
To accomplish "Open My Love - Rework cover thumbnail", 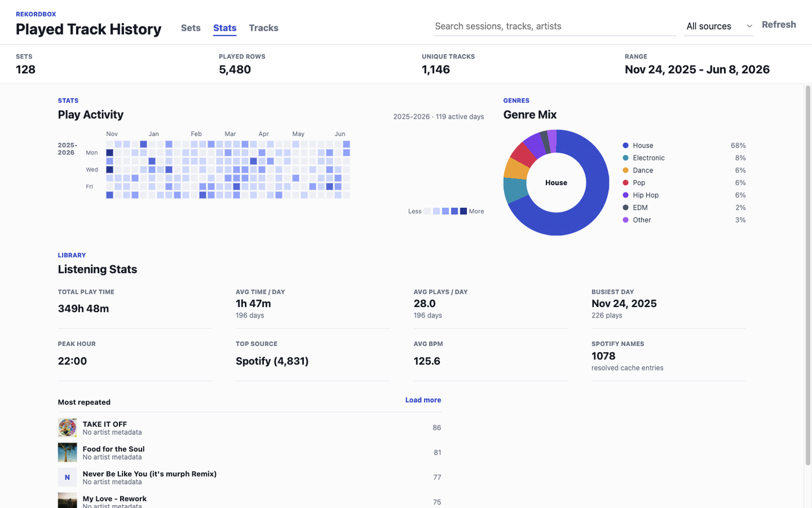I will click(67, 500).
